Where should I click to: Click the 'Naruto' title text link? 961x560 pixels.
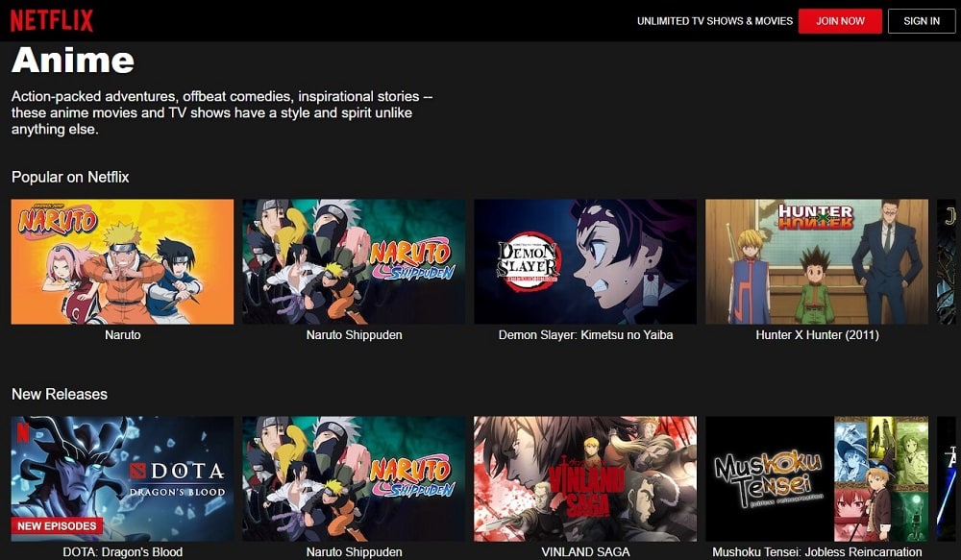tap(123, 335)
